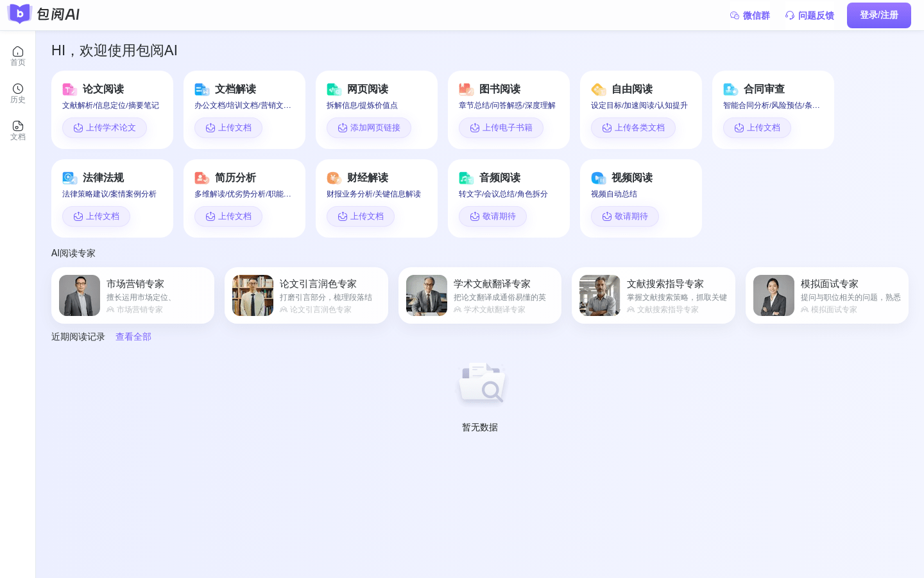
Task: Open the 文档 documents sidebar icon
Action: pyautogui.click(x=18, y=126)
